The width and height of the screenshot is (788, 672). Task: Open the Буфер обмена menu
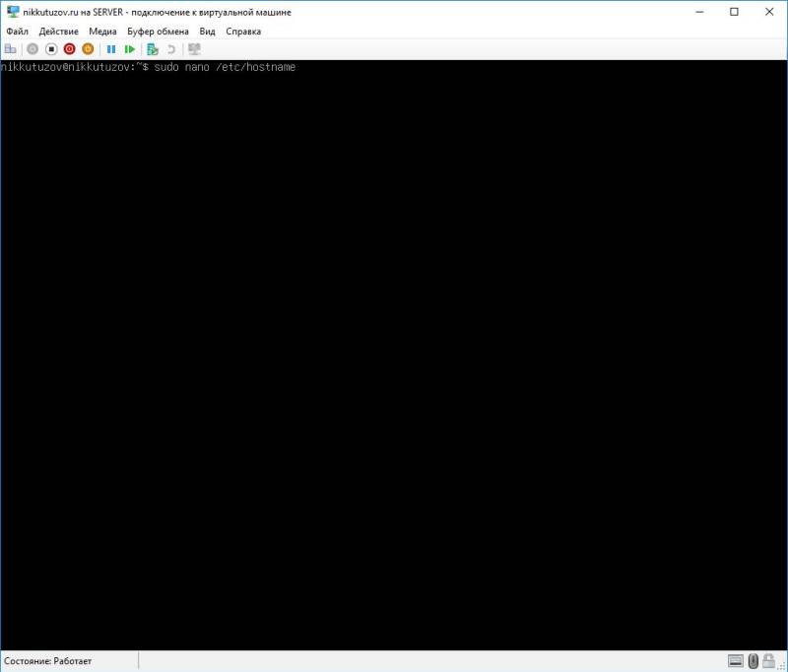[159, 31]
